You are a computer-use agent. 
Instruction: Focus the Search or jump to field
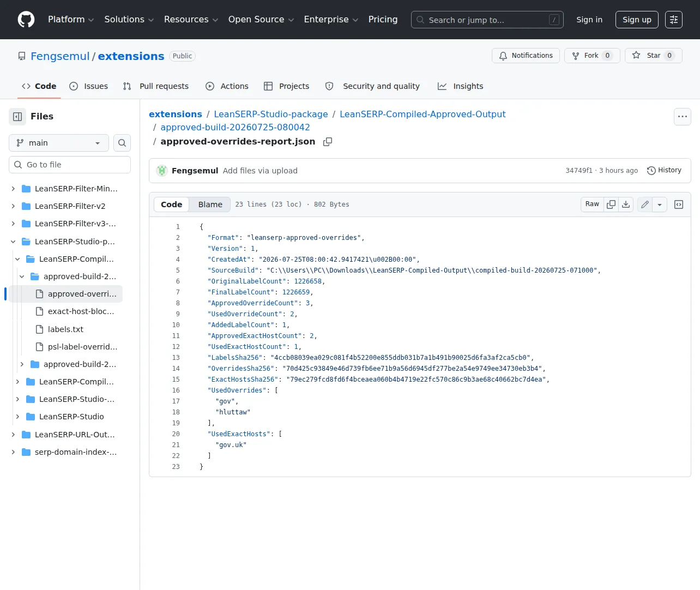point(487,20)
